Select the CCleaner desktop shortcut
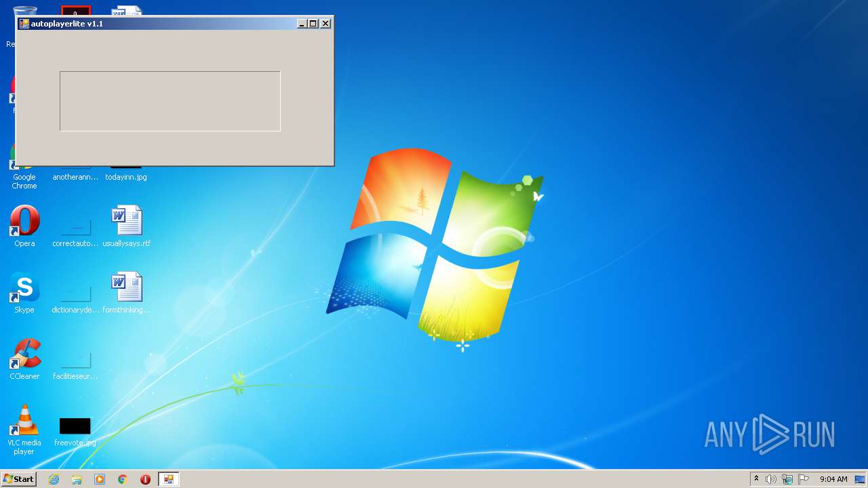This screenshot has width=868, height=488. tap(24, 359)
